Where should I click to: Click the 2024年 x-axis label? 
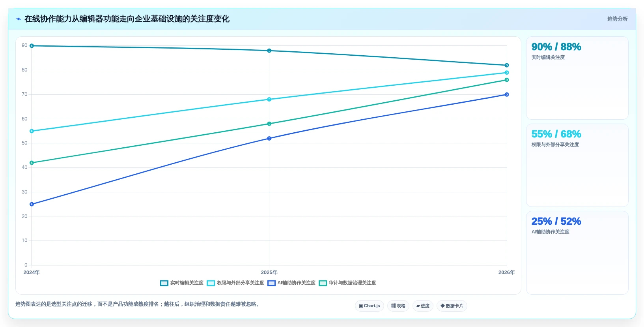[32, 272]
